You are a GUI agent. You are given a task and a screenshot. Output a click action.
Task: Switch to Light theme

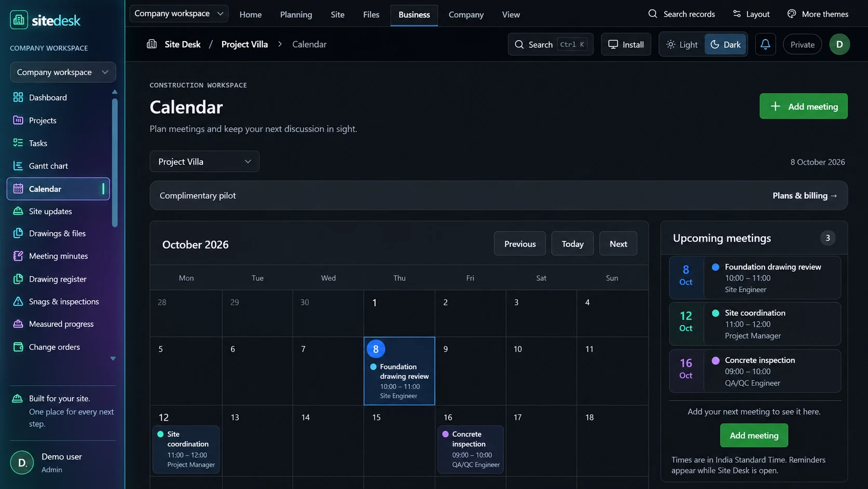tap(682, 45)
